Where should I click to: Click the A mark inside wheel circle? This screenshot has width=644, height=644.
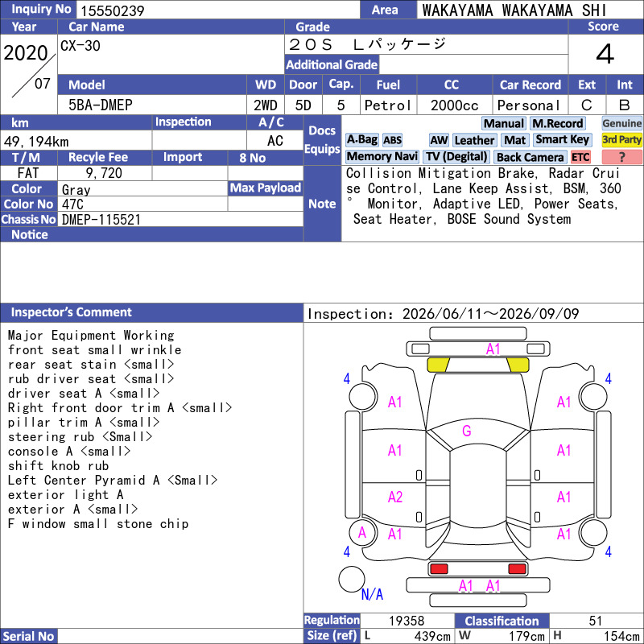(361, 533)
